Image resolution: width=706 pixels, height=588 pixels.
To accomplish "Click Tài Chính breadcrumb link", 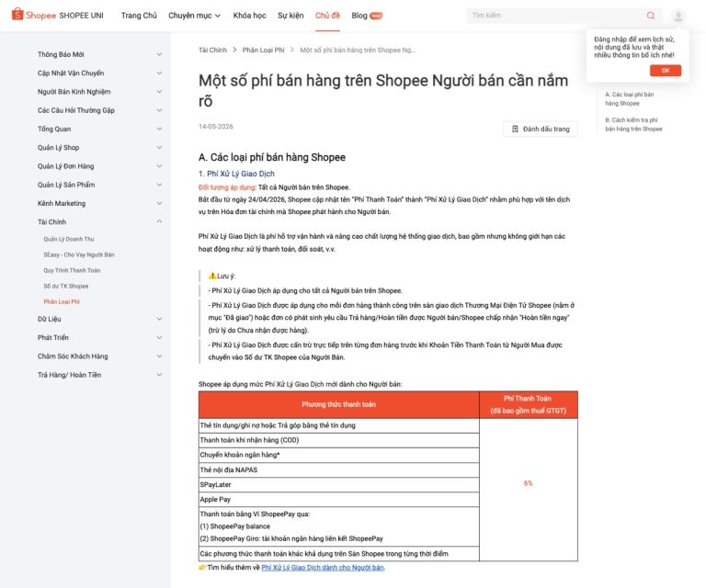I will pyautogui.click(x=212, y=50).
